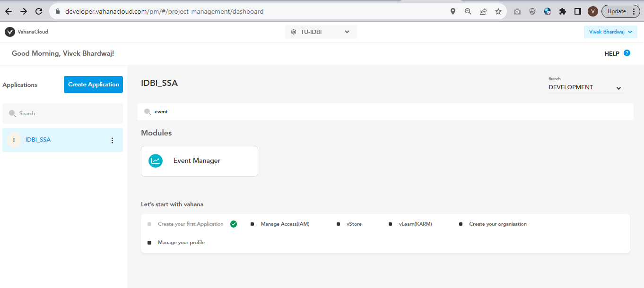Open the blue HELP question mark icon
644x288 pixels.
(x=627, y=53)
